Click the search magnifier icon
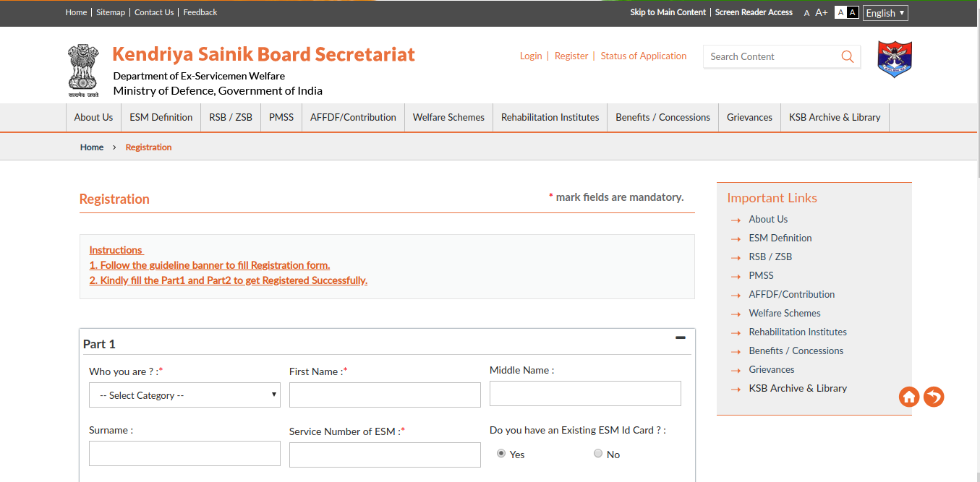 tap(847, 56)
